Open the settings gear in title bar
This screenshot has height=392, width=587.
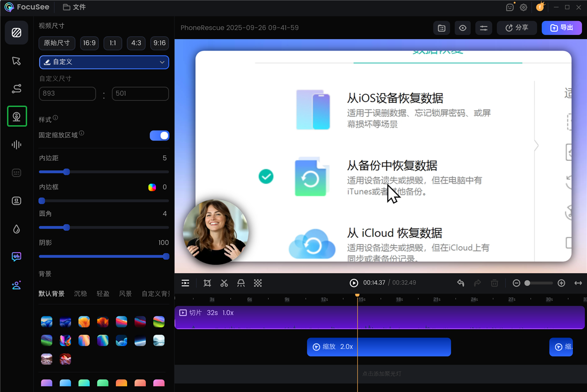click(523, 7)
